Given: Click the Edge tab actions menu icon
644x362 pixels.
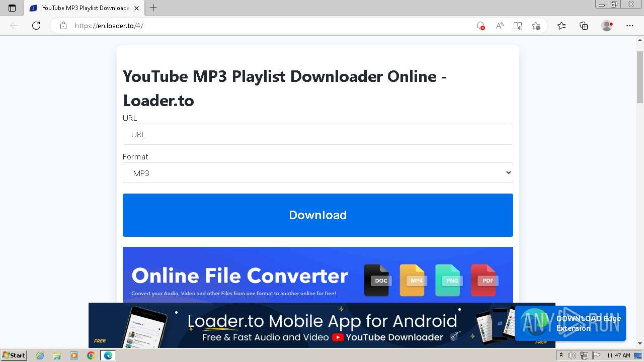Looking at the screenshot, I should (x=12, y=8).
